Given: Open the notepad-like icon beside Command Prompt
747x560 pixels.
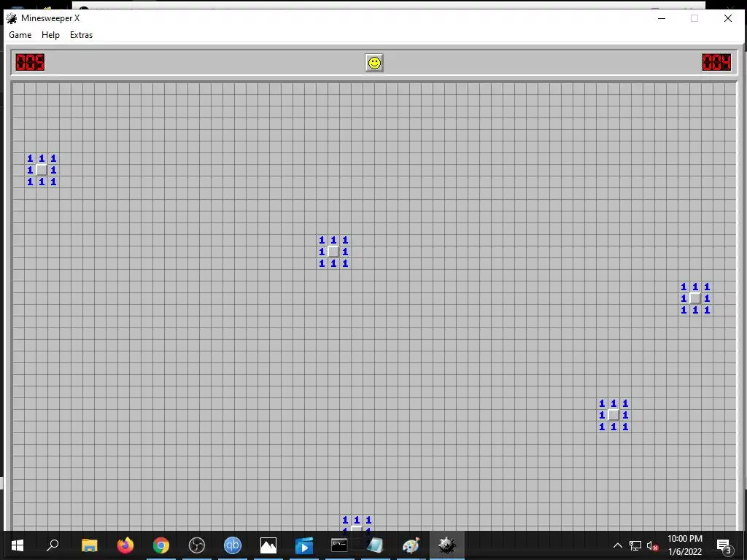Looking at the screenshot, I should tap(375, 545).
